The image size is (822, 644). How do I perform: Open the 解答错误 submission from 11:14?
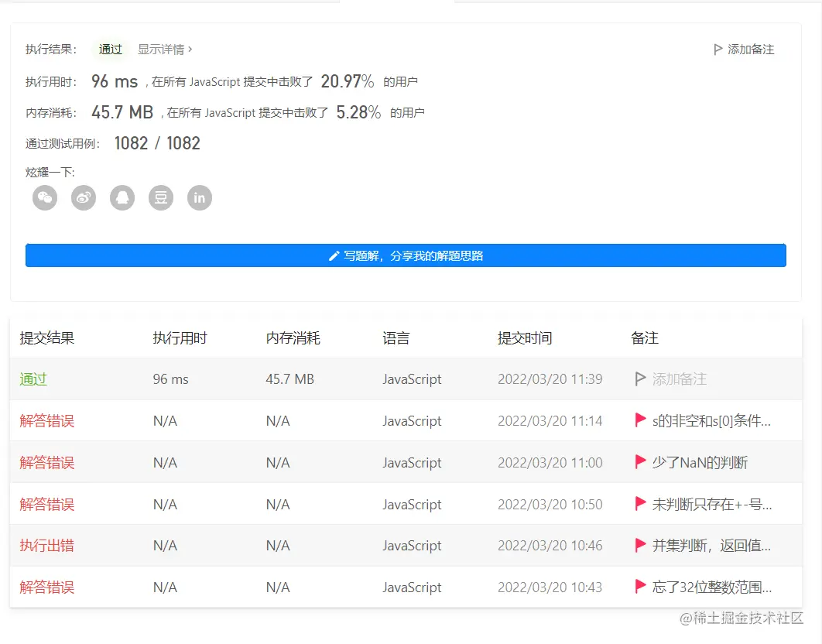click(47, 420)
